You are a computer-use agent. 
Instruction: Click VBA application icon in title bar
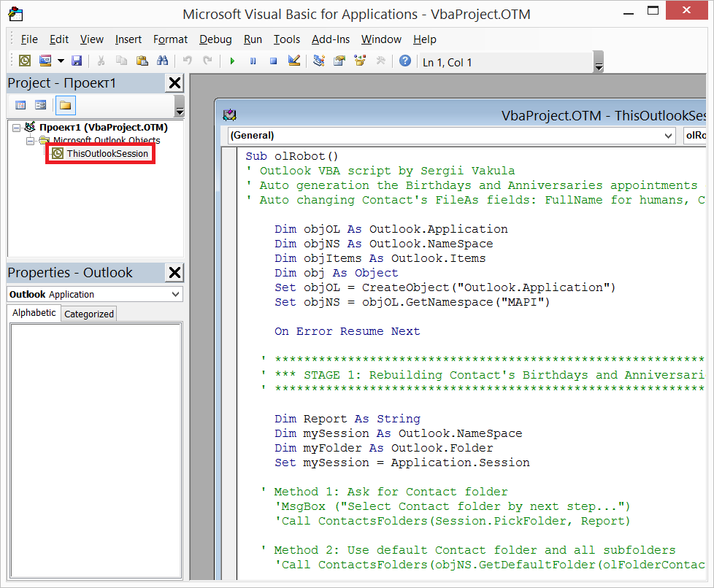click(x=15, y=14)
